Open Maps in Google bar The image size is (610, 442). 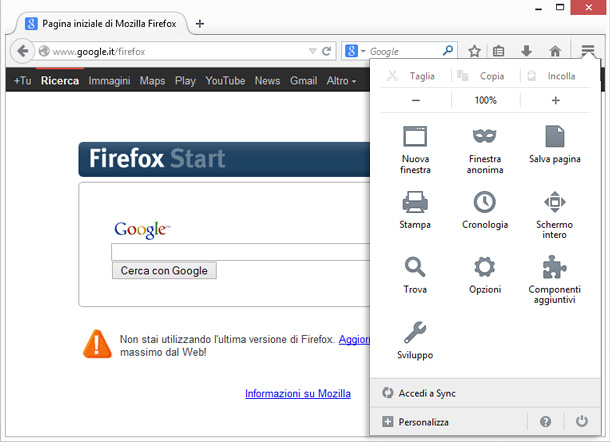(x=152, y=81)
